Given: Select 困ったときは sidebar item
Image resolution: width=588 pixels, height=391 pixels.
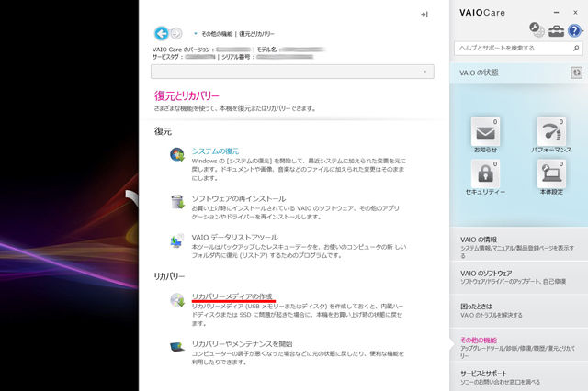Looking at the screenshot, I should [518, 310].
